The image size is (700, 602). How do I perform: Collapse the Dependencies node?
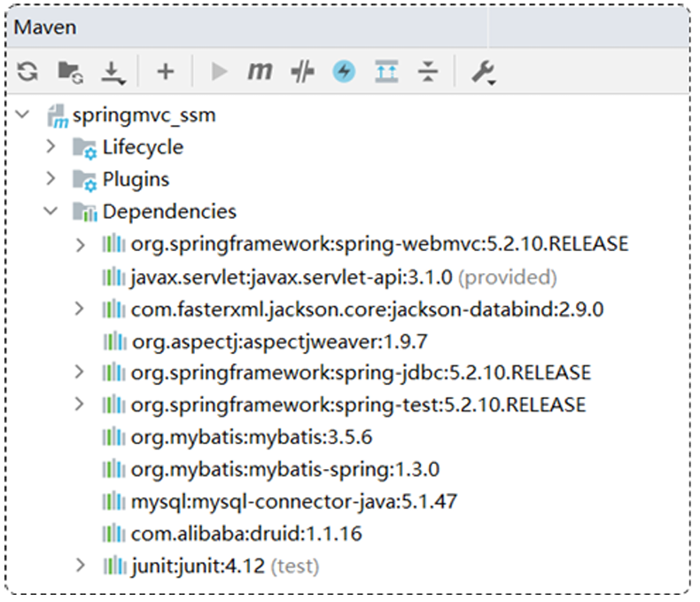51,210
